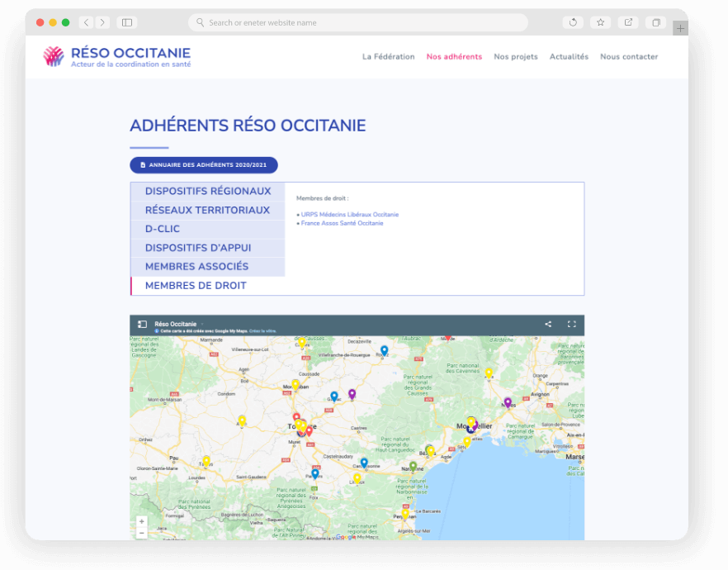Share the Réso Occitanie map
This screenshot has width=728, height=570.
click(548, 325)
